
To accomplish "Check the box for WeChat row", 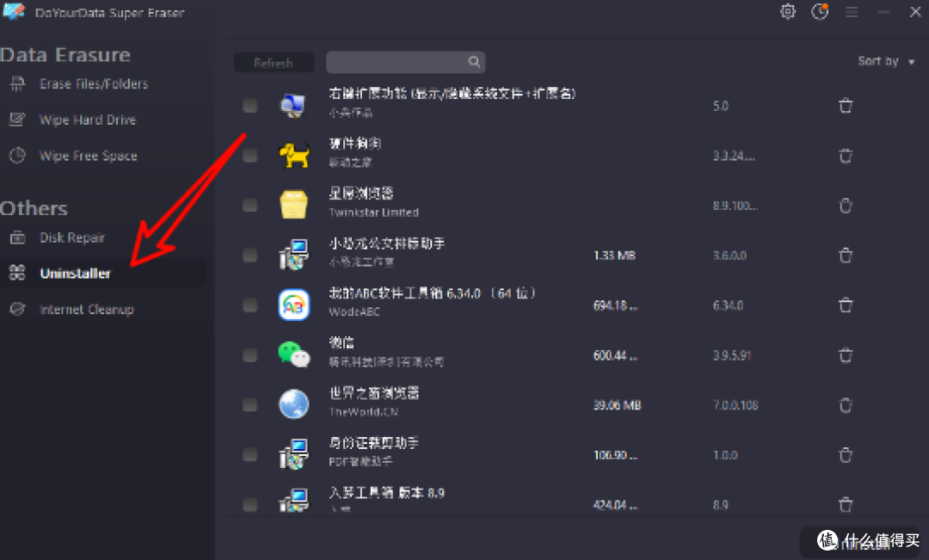I will pos(250,355).
